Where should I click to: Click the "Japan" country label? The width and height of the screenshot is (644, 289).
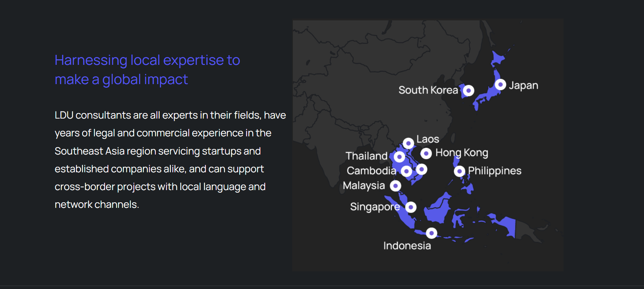point(523,85)
